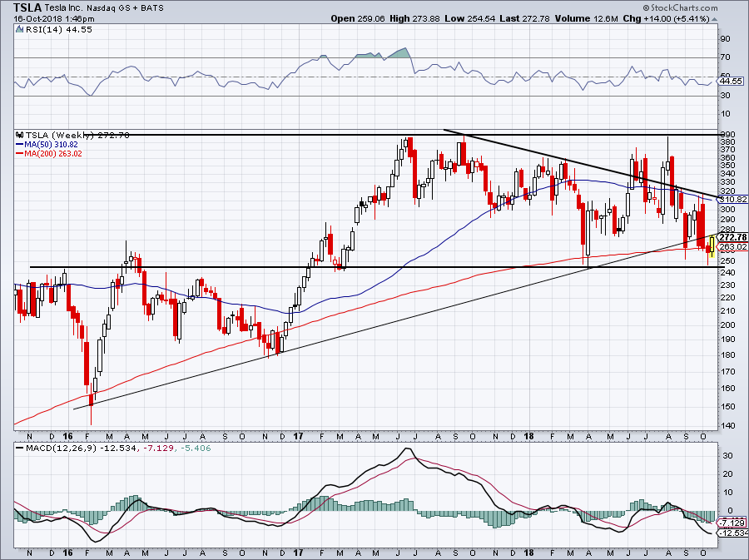This screenshot has width=749, height=560.
Task: Click the 263.02 MA(200) tag on right axis
Action: pos(733,247)
